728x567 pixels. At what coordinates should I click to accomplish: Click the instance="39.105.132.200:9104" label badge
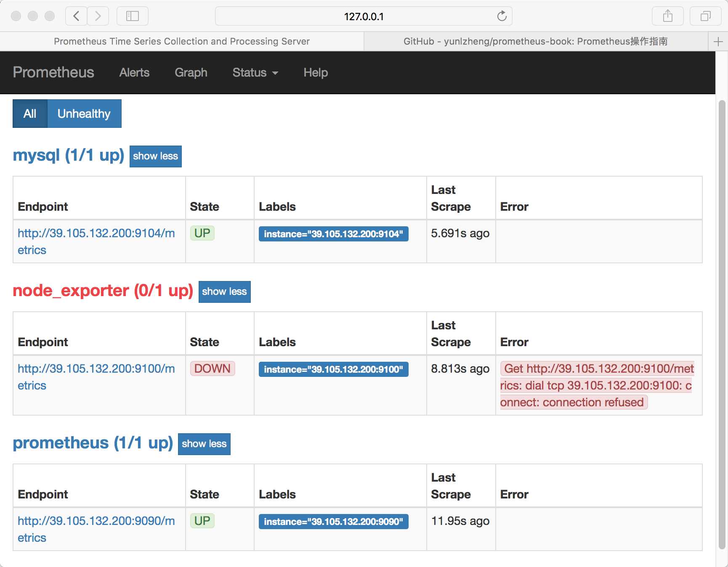[x=333, y=234]
